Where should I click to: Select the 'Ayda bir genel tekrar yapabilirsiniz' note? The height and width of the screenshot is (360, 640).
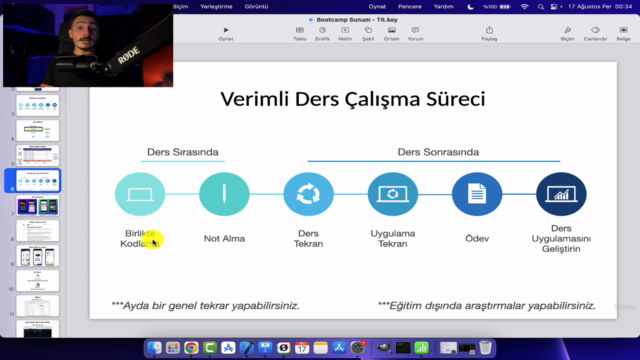206,306
